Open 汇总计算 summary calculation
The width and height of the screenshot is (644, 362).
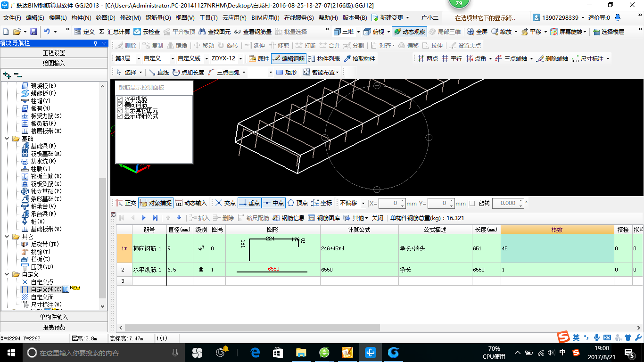point(115,32)
